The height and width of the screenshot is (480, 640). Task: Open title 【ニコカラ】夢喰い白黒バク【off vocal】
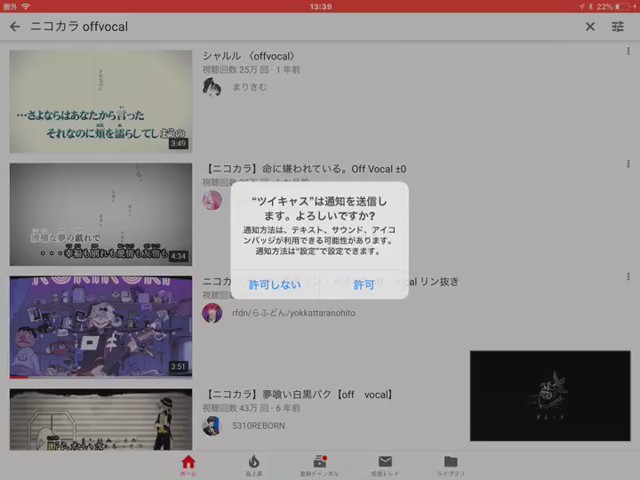tap(298, 394)
